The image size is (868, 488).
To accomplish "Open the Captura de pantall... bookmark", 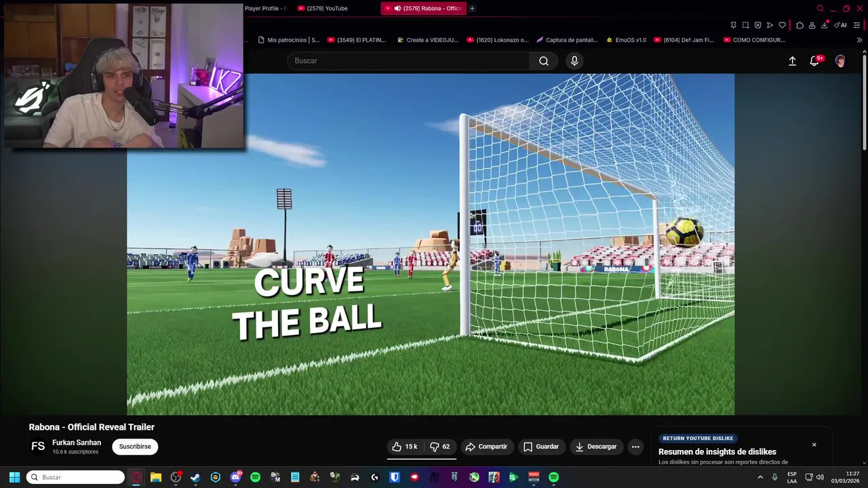I will pos(567,40).
